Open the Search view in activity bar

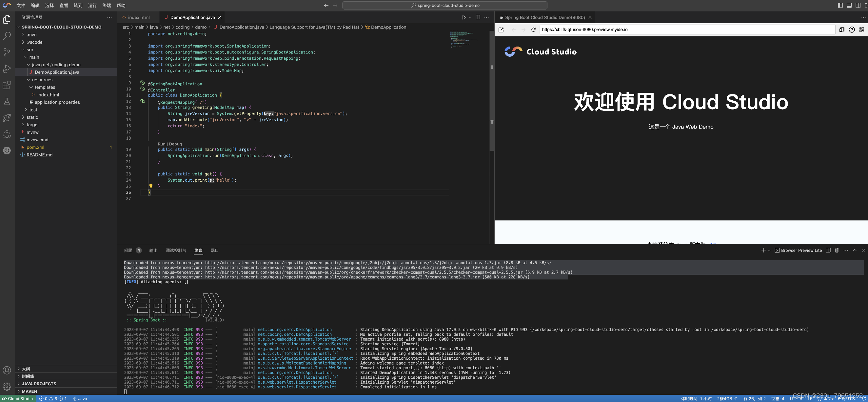click(x=7, y=36)
